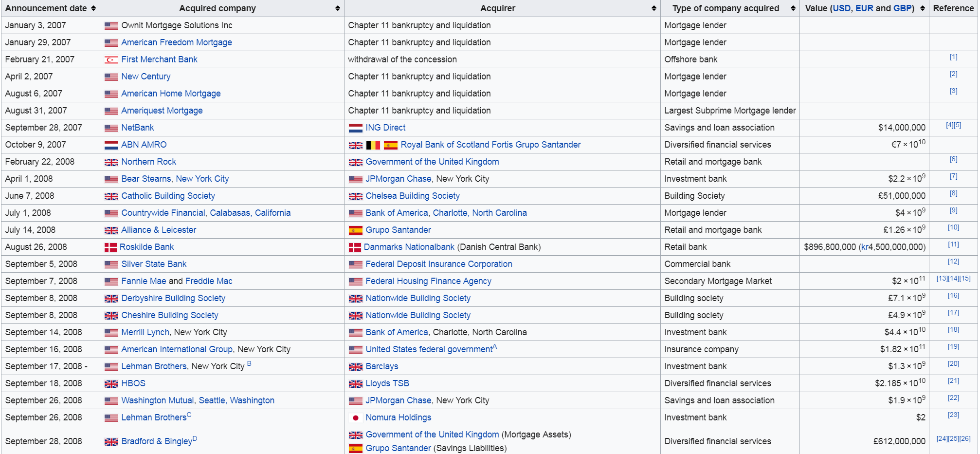This screenshot has height=454, width=980.
Task: Click the UK flag beside Lloyds TSB
Action: pos(356,384)
